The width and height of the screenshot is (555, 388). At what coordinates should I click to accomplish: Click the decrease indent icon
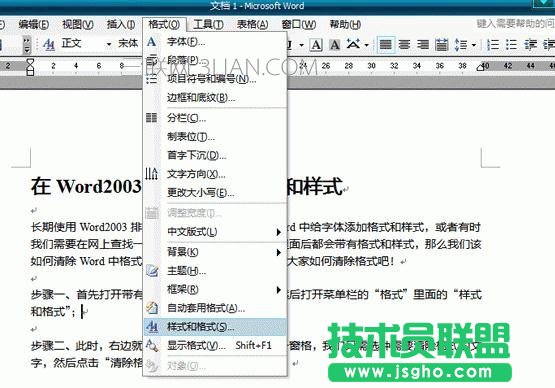(530, 45)
